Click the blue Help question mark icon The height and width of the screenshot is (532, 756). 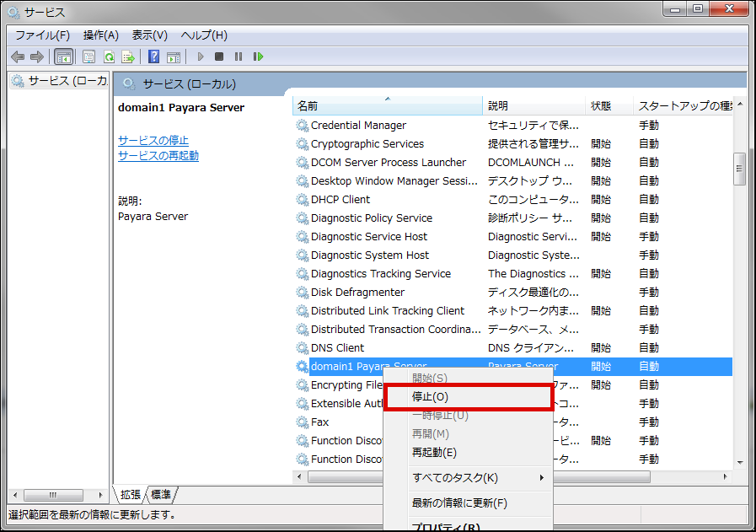153,56
